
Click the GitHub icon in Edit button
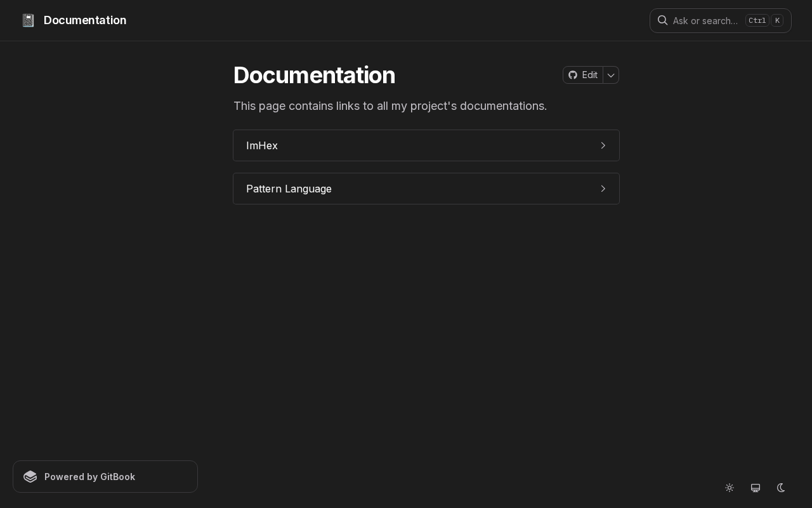coord(573,75)
